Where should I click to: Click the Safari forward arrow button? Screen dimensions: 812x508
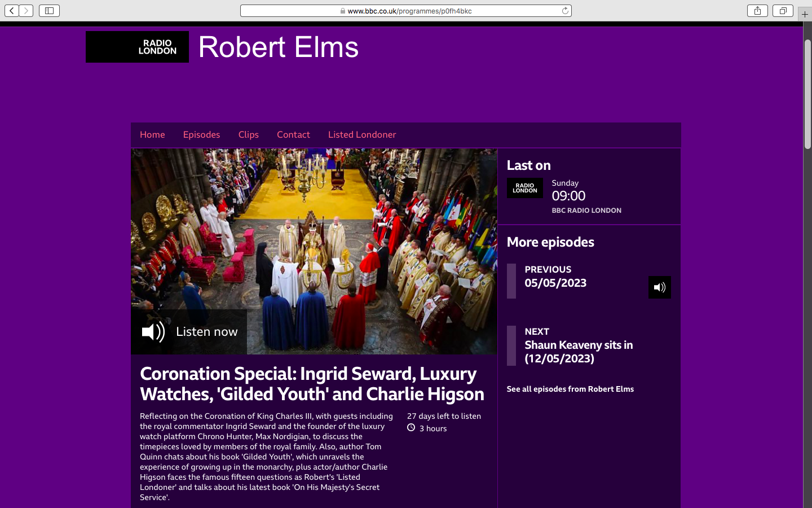tap(26, 11)
